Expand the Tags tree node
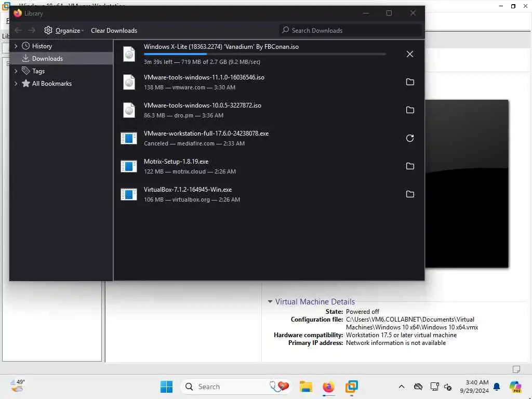 pyautogui.click(x=16, y=71)
